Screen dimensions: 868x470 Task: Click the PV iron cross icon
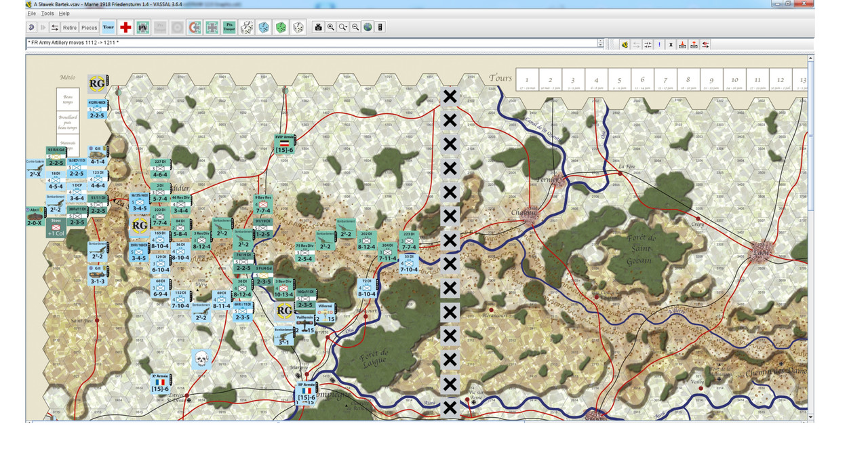[x=143, y=27]
